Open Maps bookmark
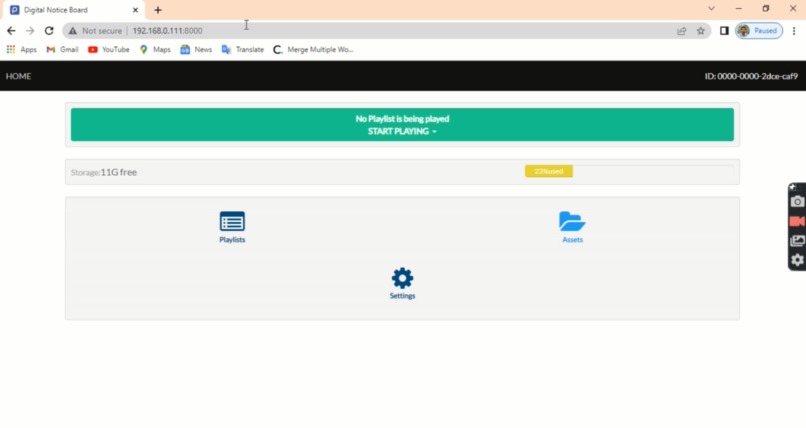 [155, 50]
